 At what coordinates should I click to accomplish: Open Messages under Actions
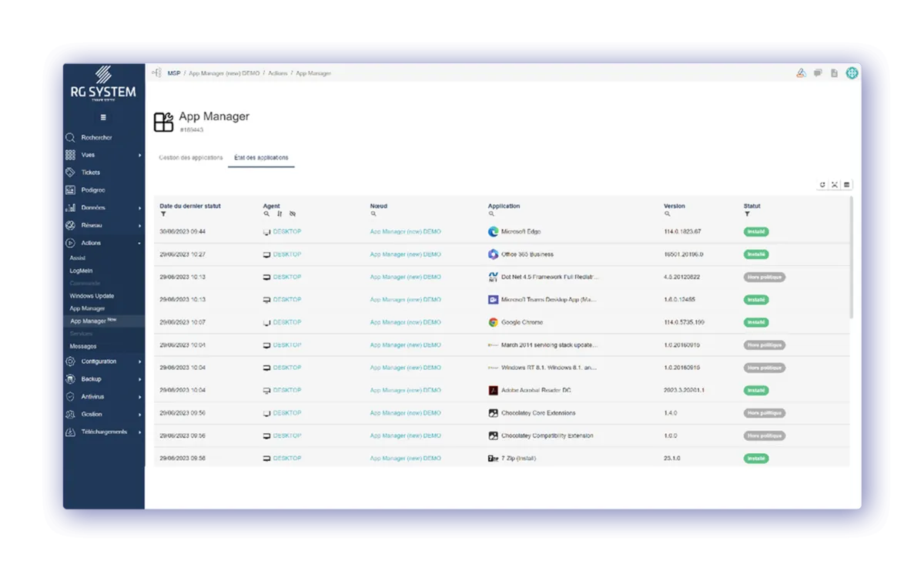[83, 346]
